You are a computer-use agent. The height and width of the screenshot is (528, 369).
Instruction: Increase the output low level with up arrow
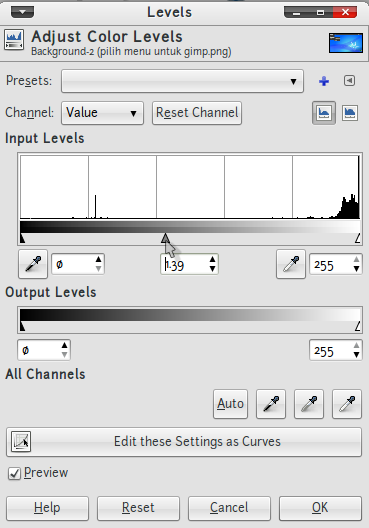(64, 346)
